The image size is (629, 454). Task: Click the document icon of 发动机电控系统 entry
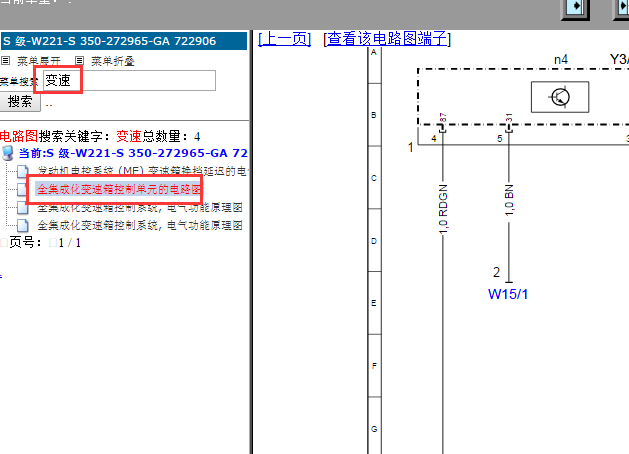pos(22,171)
